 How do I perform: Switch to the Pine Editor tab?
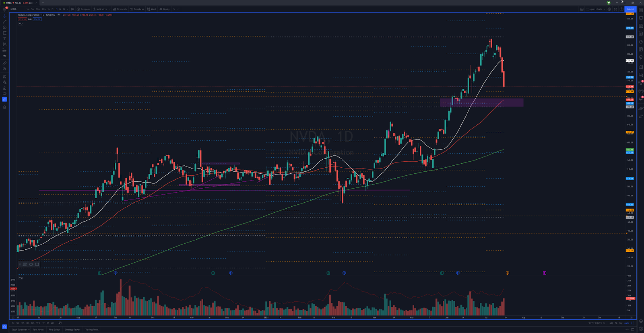pyautogui.click(x=54, y=329)
